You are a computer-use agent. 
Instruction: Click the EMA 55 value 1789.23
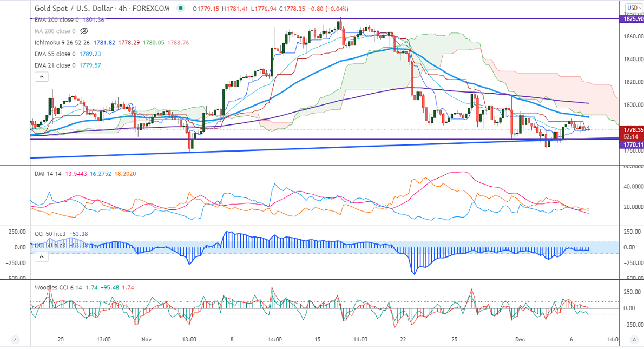[x=90, y=54]
